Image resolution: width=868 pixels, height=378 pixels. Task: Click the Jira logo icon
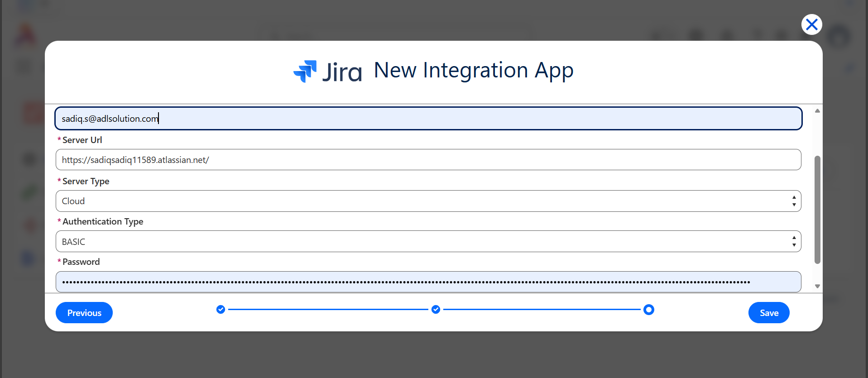tap(305, 72)
